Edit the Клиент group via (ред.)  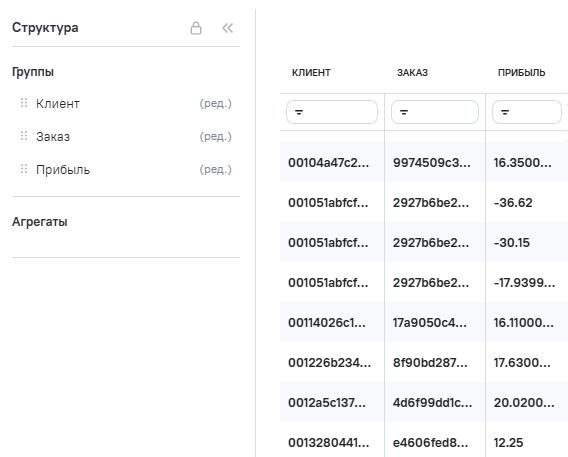(x=216, y=104)
